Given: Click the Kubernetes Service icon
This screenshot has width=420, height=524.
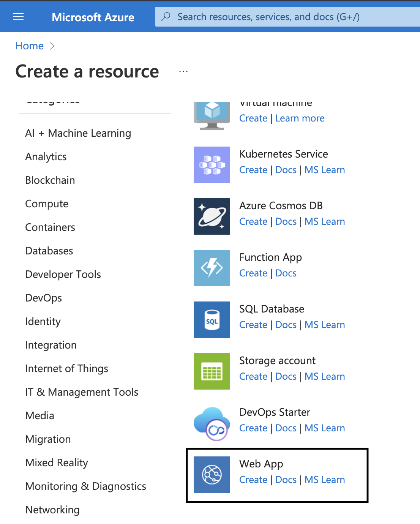Looking at the screenshot, I should [212, 165].
